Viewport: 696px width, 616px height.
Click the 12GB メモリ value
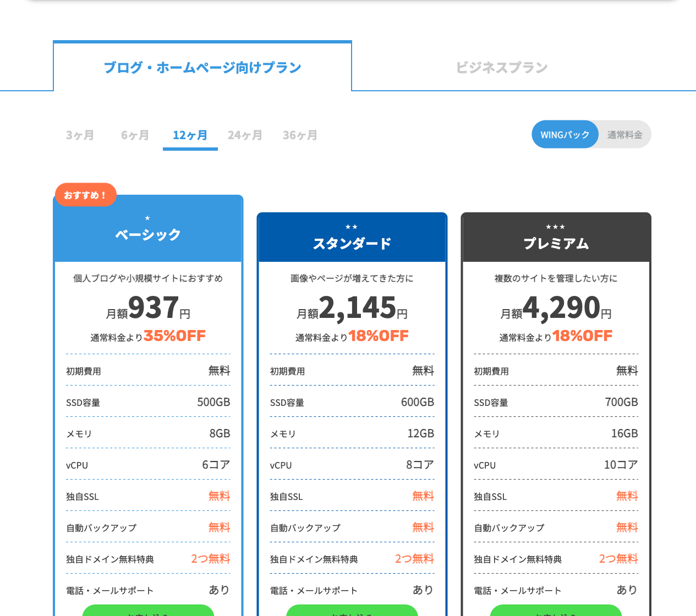pos(421,433)
